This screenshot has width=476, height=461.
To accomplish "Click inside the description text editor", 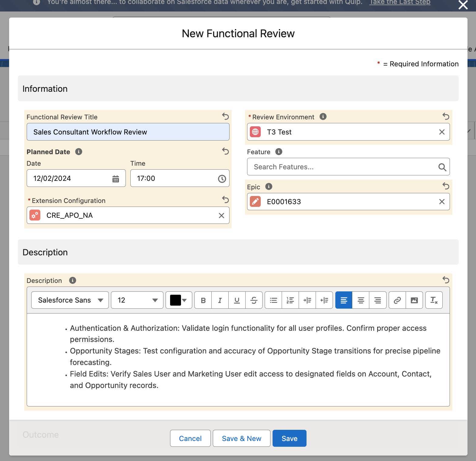I will pyautogui.click(x=238, y=360).
